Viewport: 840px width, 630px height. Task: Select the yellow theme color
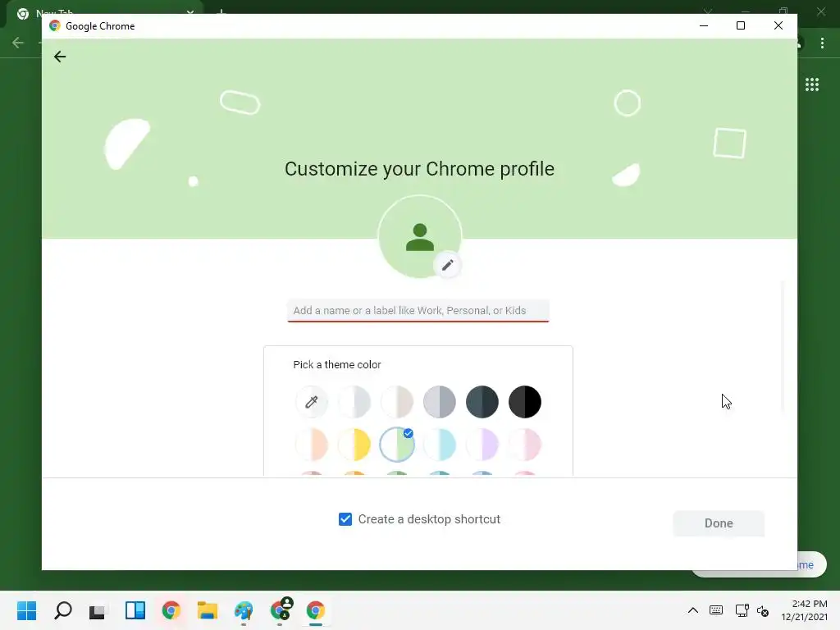[x=354, y=445]
